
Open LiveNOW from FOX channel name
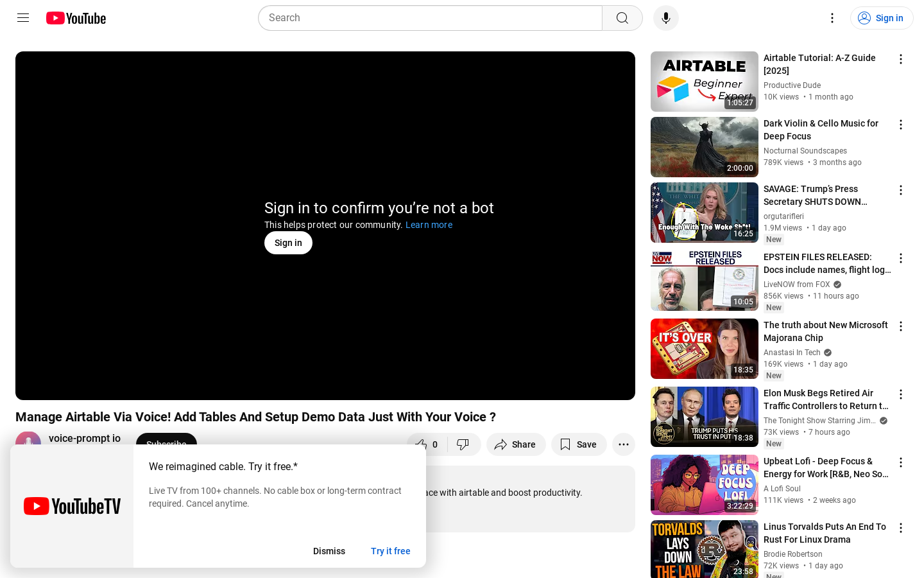pyautogui.click(x=797, y=285)
